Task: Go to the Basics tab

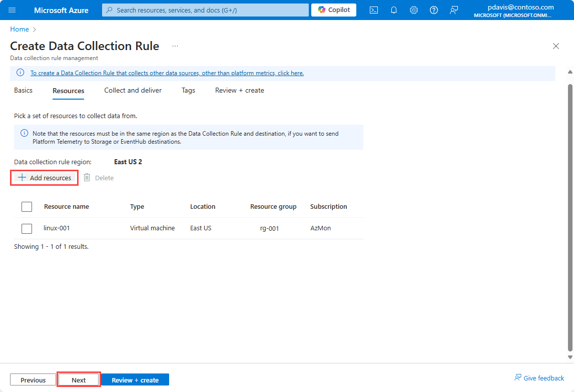Action: [x=24, y=91]
